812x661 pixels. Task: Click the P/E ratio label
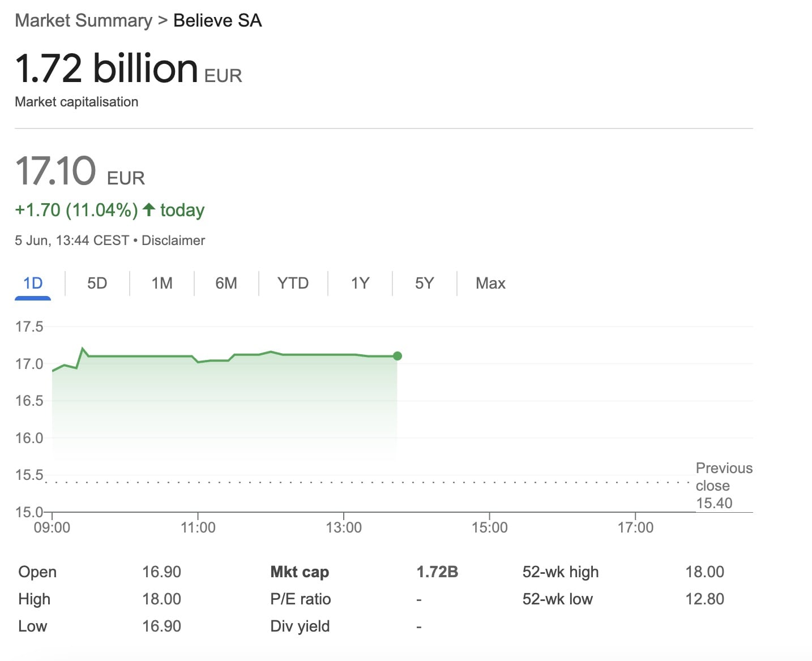(300, 599)
